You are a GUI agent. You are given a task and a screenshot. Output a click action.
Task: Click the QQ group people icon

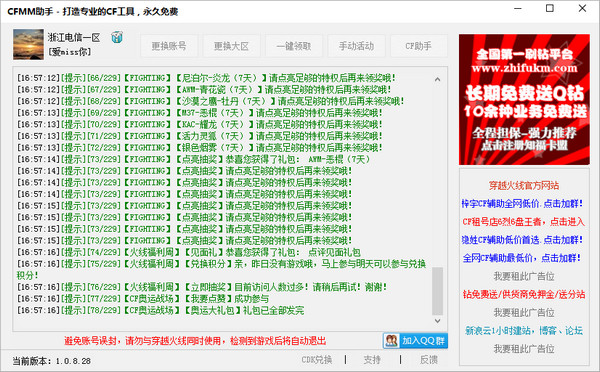click(391, 340)
